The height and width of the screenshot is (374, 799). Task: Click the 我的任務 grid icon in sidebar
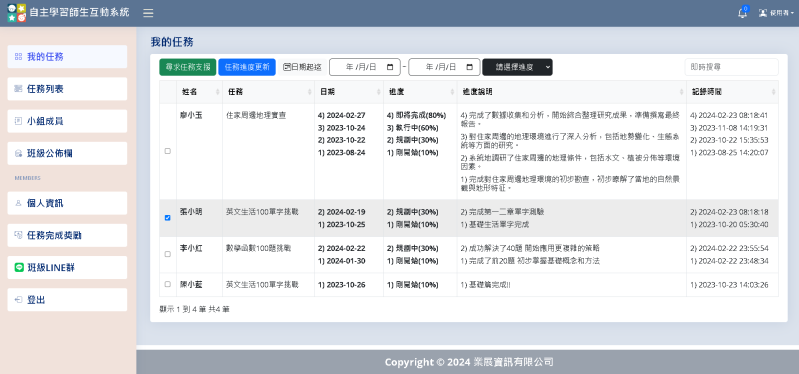(x=18, y=57)
